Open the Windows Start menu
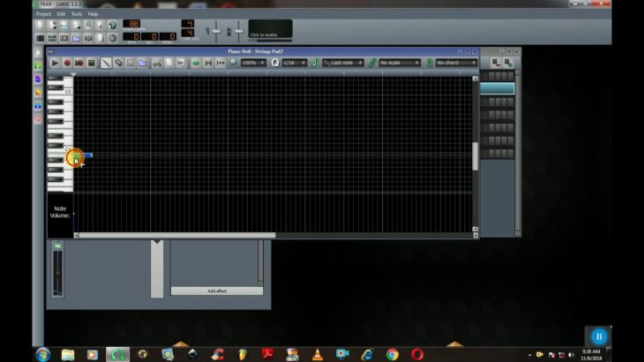 pos(42,354)
